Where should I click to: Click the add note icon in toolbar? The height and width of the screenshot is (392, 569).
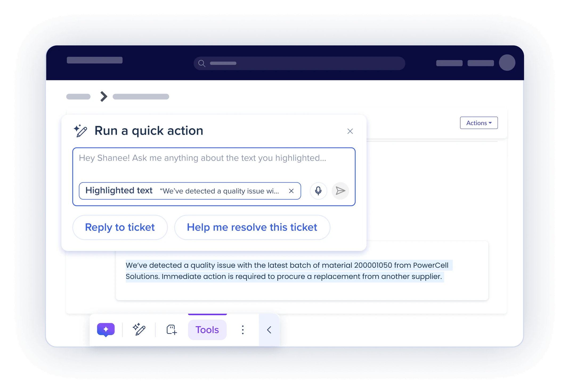point(171,330)
